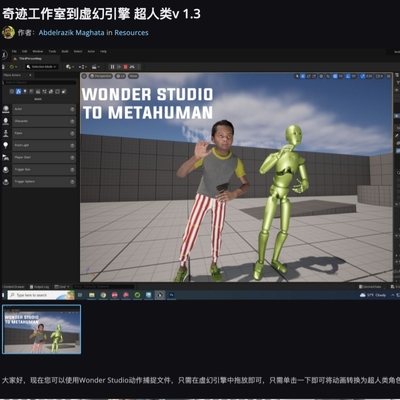Open the Blueprints toolbar dropdown
Image resolution: width=400 pixels, height=400 pixels.
pos(83,67)
